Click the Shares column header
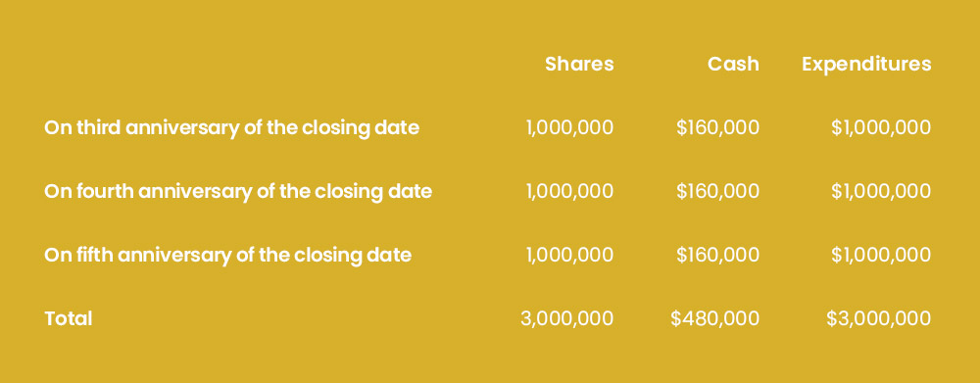This screenshot has height=383, width=980. pyautogui.click(x=579, y=64)
